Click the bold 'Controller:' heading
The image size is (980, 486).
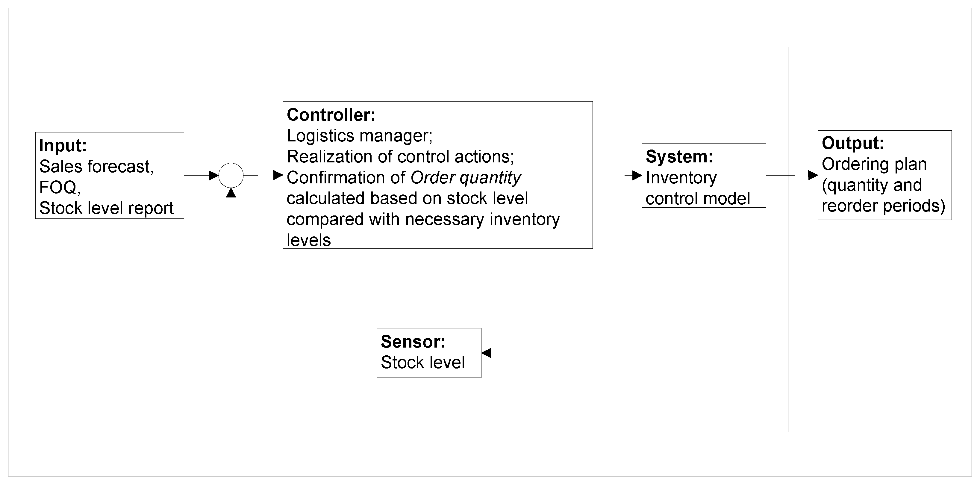pos(331,115)
